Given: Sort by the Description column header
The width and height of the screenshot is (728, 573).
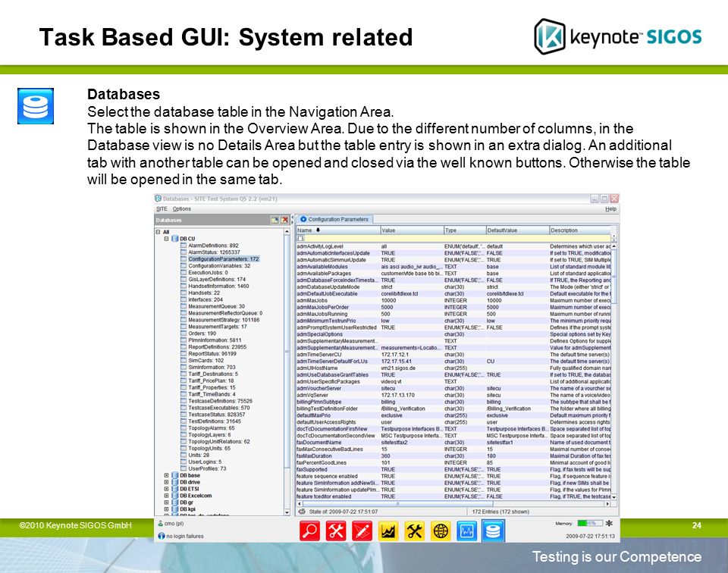Looking at the screenshot, I should (x=580, y=230).
